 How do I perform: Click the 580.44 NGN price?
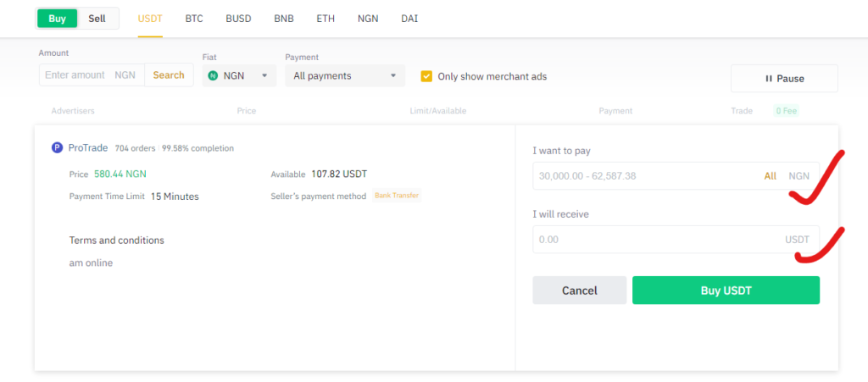(120, 174)
